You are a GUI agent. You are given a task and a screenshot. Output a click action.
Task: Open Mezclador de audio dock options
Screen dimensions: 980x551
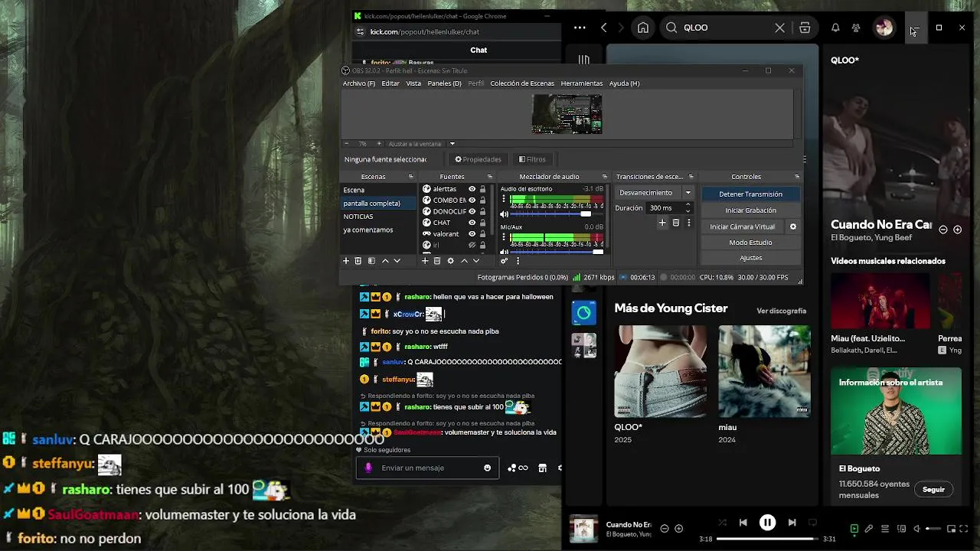point(604,177)
